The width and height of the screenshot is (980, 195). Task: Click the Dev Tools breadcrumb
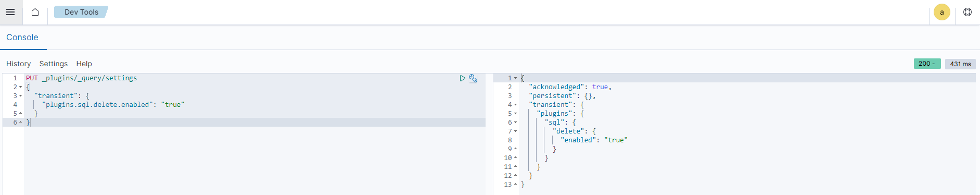point(81,12)
